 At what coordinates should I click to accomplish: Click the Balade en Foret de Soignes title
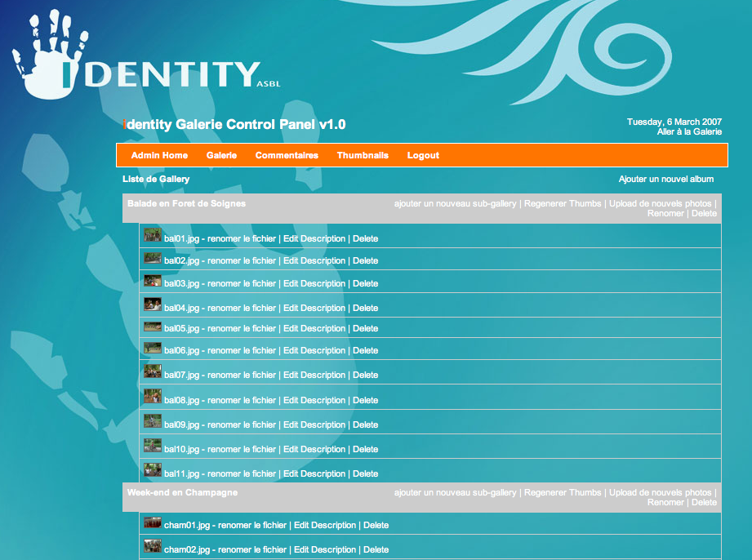[x=186, y=203]
